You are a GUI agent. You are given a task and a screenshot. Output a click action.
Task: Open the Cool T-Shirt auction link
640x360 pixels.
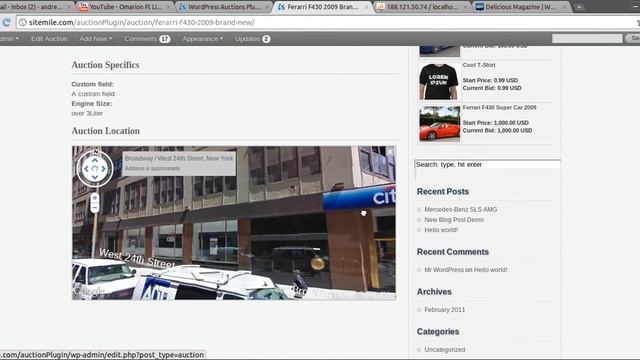[479, 65]
